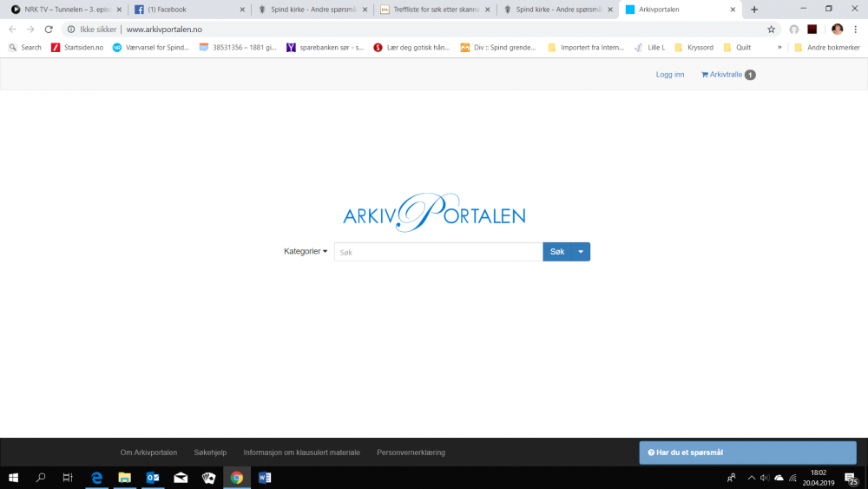
Task: Click the grey circular extension icon
Action: [x=794, y=30]
